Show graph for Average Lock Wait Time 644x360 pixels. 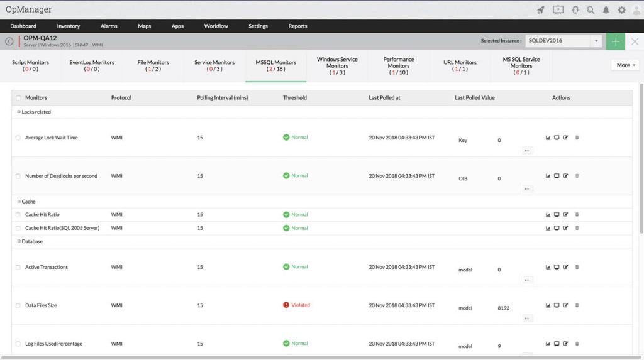point(548,138)
